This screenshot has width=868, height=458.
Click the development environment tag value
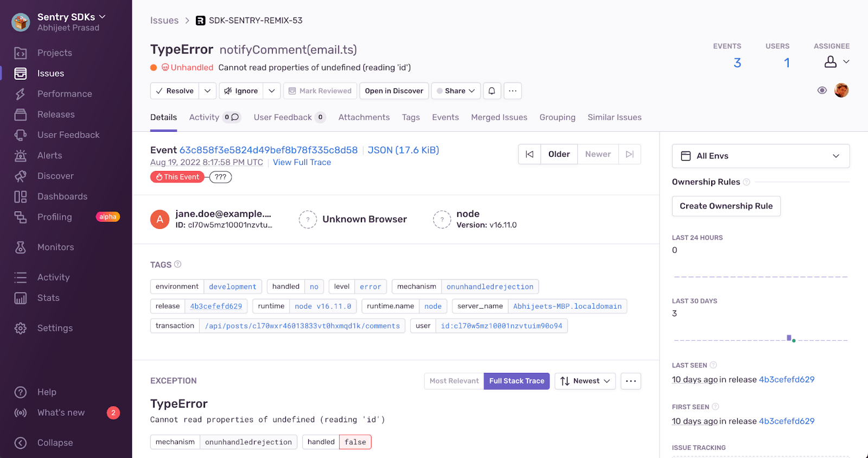point(233,287)
